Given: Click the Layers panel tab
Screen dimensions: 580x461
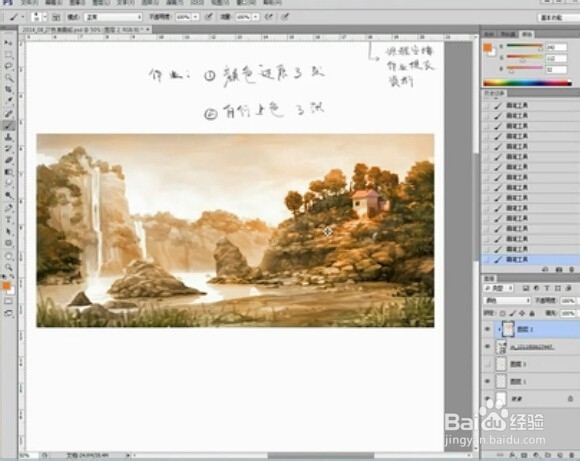Looking at the screenshot, I should (x=489, y=278).
